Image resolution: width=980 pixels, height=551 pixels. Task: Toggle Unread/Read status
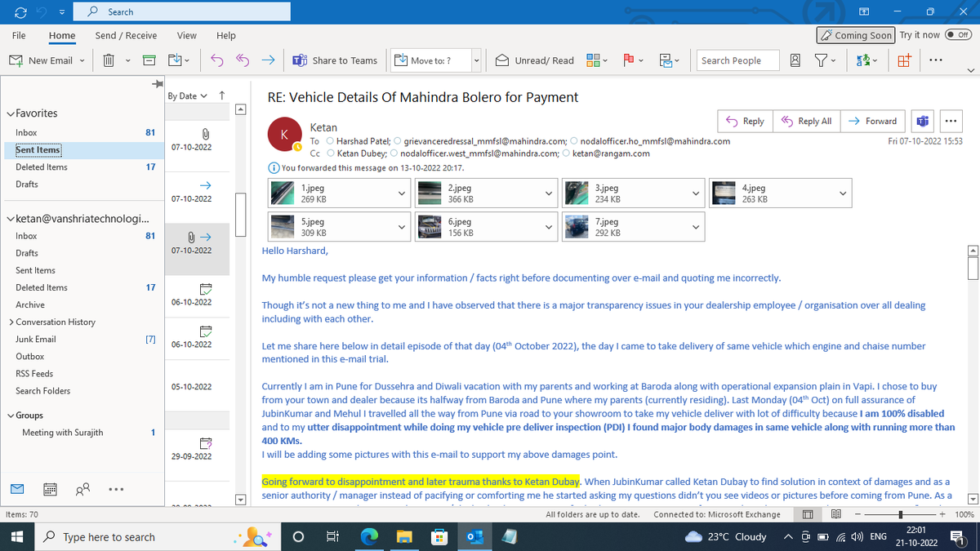(534, 60)
